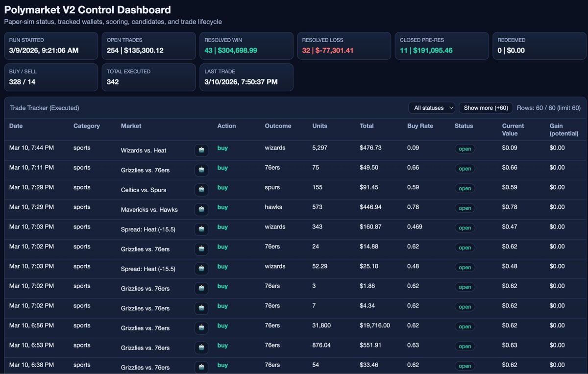Click the open status badge in the Celtics vs. Spurs row
Screen dimensions: 588x374
point(465,188)
